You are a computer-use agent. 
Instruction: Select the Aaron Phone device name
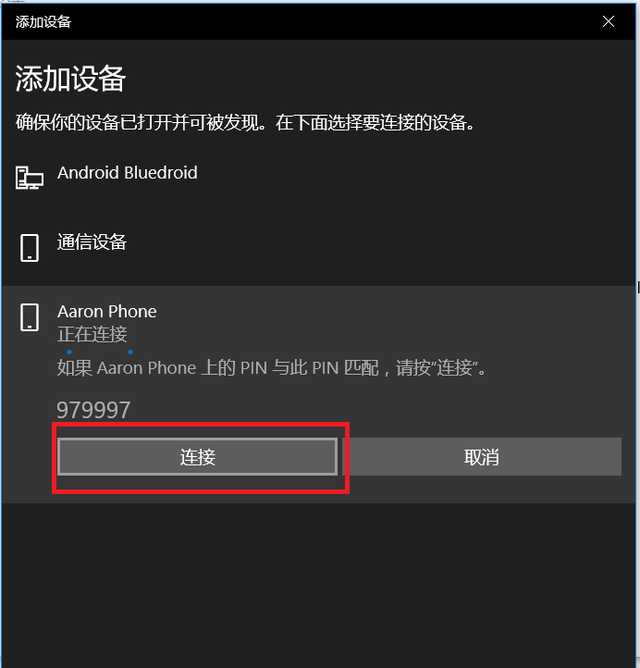pyautogui.click(x=107, y=311)
